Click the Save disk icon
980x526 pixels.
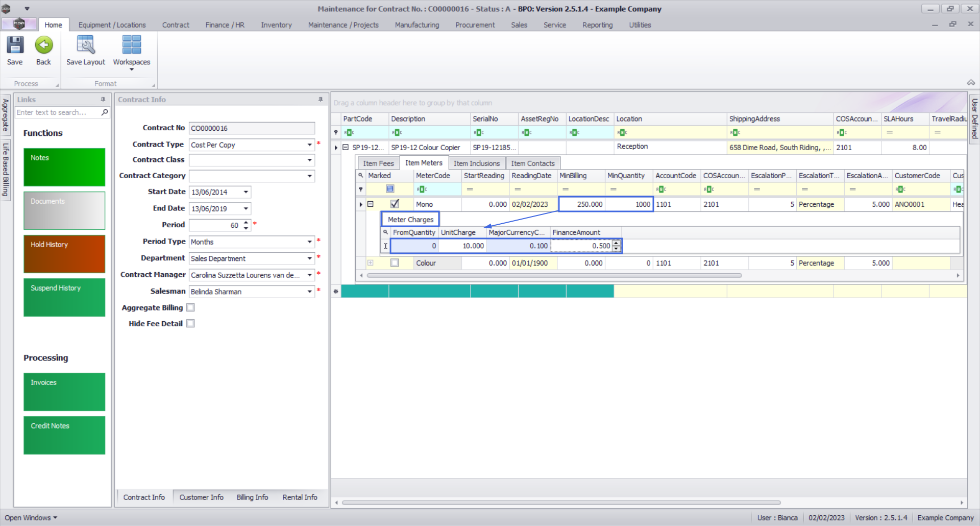[x=15, y=45]
